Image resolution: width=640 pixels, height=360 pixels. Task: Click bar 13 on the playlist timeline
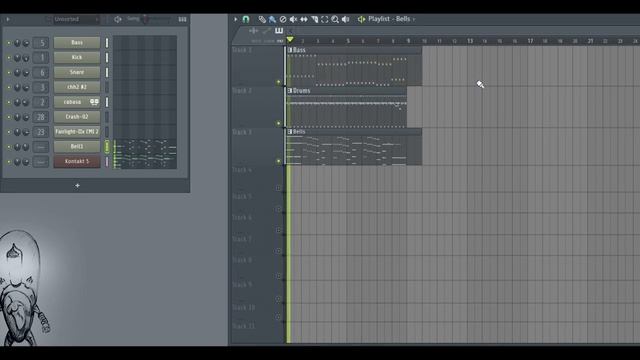click(470, 41)
